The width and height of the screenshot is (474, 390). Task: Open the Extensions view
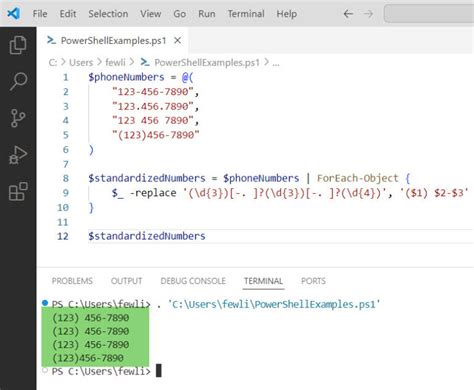(18, 191)
